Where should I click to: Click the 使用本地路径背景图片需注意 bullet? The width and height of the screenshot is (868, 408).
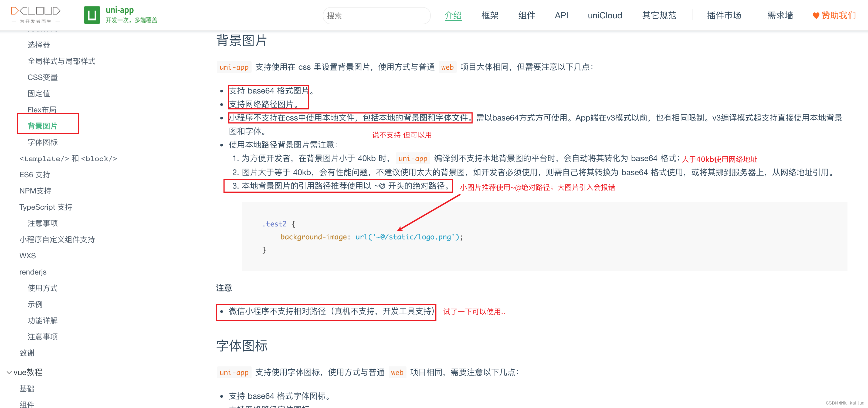coord(283,145)
